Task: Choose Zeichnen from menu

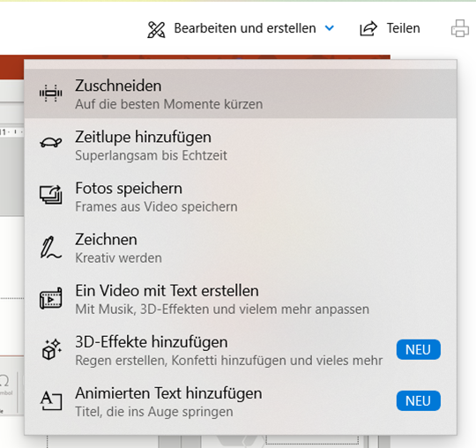Action: coord(241,248)
